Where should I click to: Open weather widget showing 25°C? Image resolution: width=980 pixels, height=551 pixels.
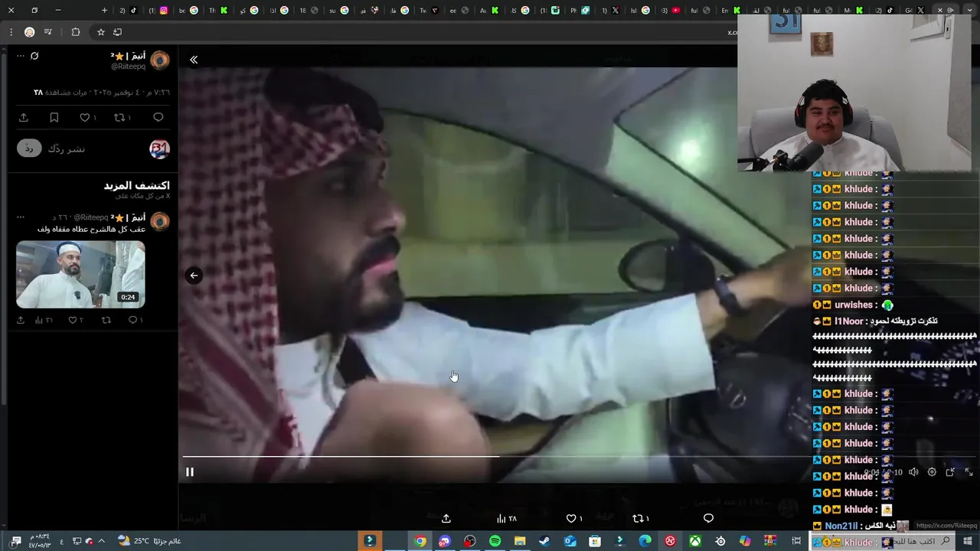point(150,541)
